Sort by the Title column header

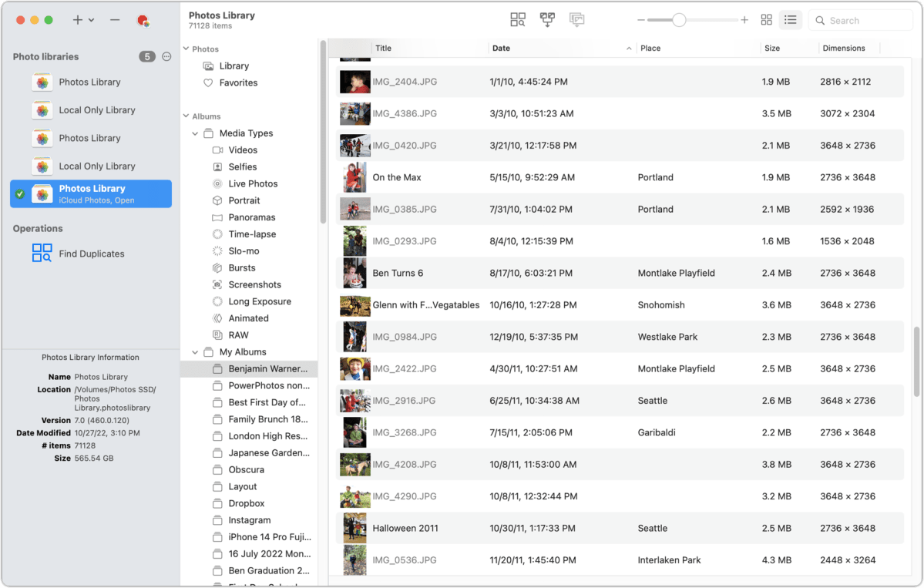(x=429, y=49)
